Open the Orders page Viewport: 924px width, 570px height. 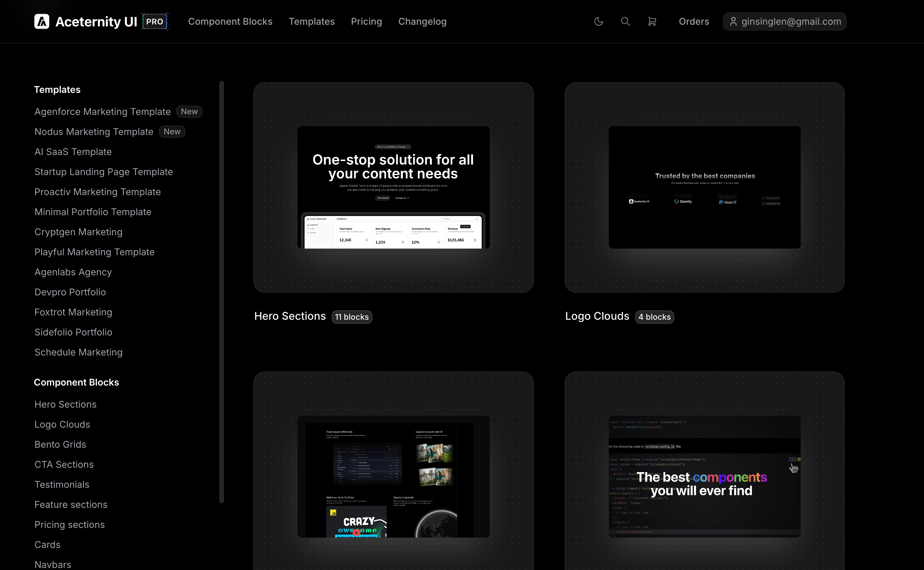point(694,21)
